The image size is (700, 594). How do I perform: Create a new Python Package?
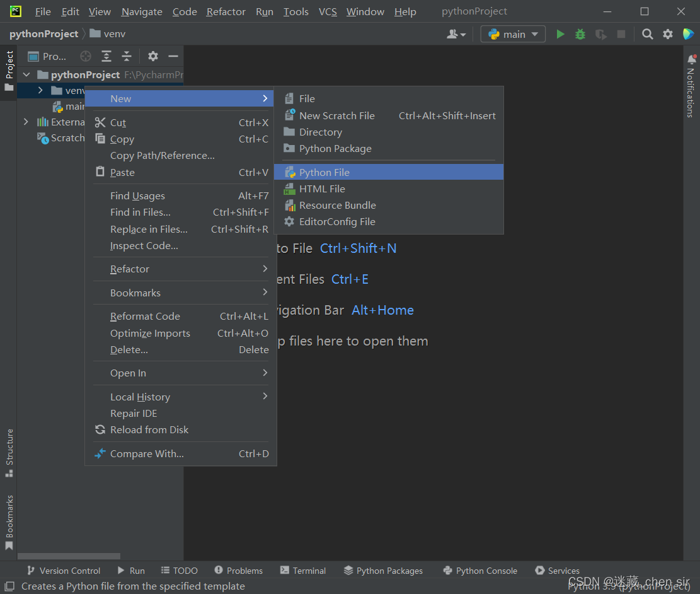(x=389, y=148)
